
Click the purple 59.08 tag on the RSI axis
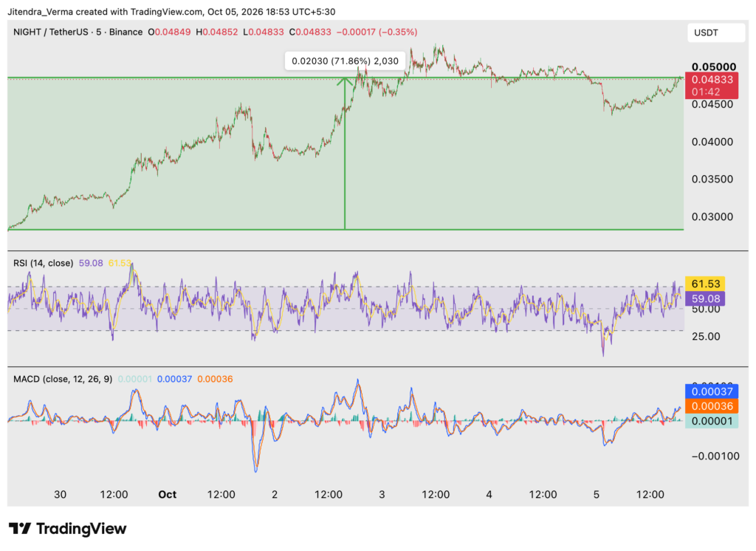click(x=706, y=298)
